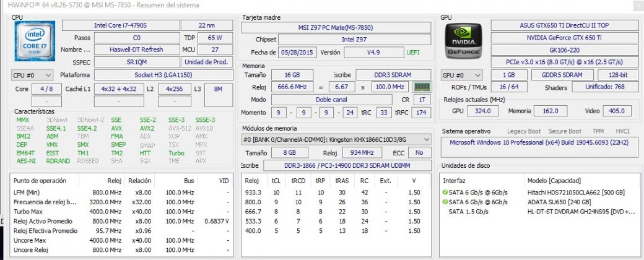Click the Intel Core i7-4790S name field

coord(120,25)
